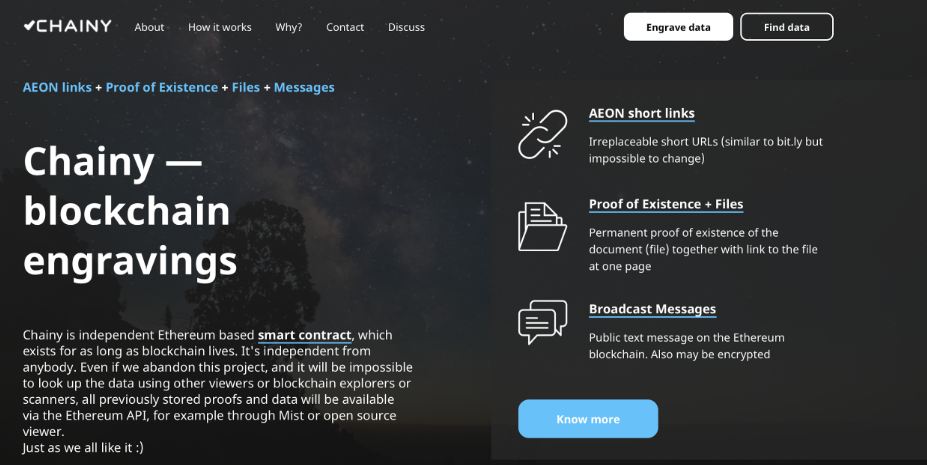Open the Why? navigation link

(289, 27)
